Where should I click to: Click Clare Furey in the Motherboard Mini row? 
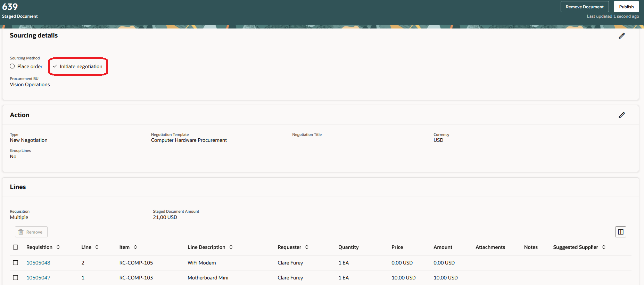[x=290, y=278]
